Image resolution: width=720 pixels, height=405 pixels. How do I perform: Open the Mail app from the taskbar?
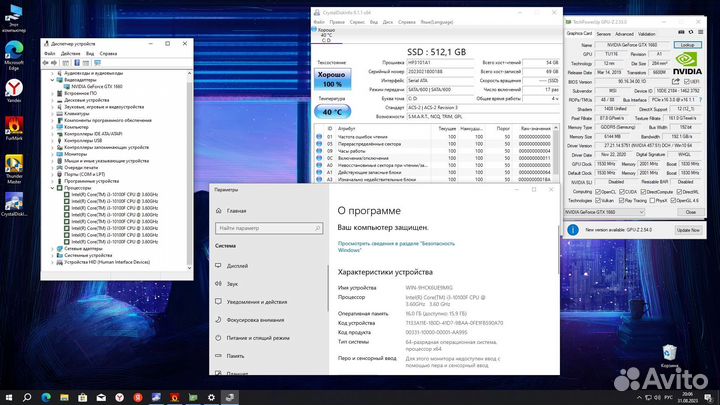[x=101, y=397]
